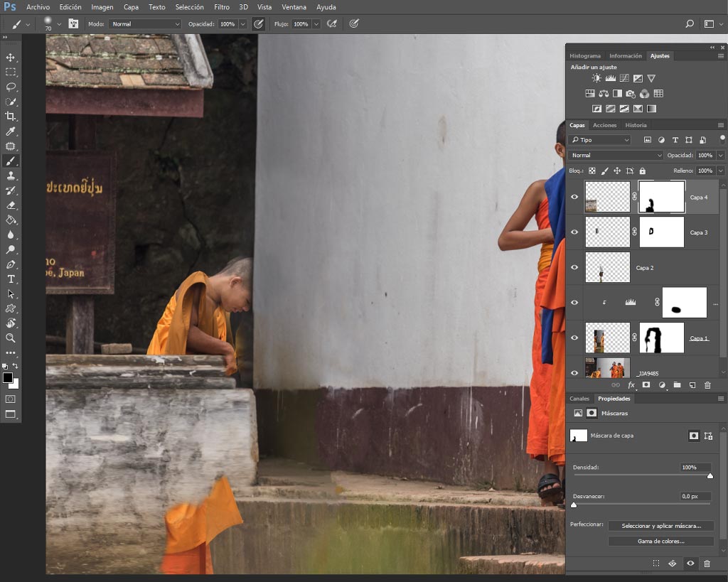Add a Photo Filter adjustment
The width and height of the screenshot is (728, 582).
pos(631,94)
